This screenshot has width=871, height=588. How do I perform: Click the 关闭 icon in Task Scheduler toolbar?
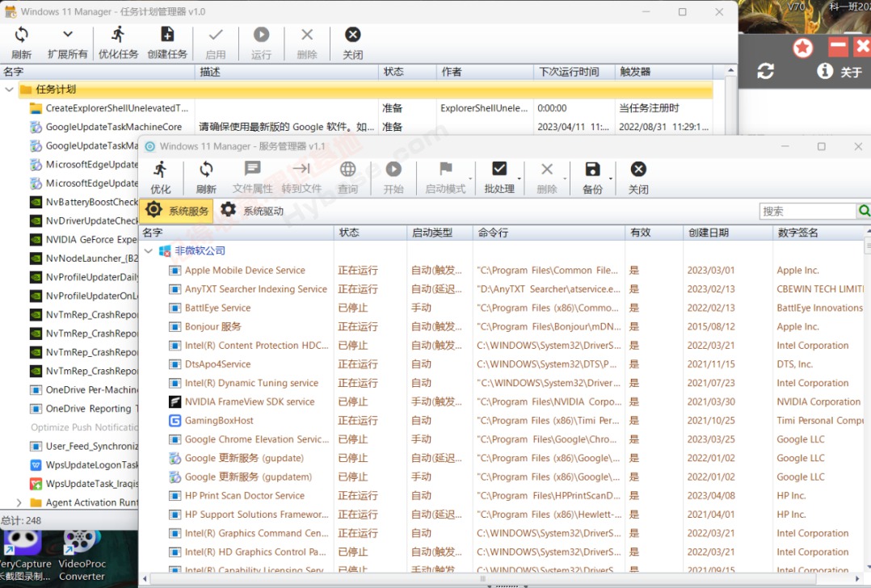pos(352,35)
